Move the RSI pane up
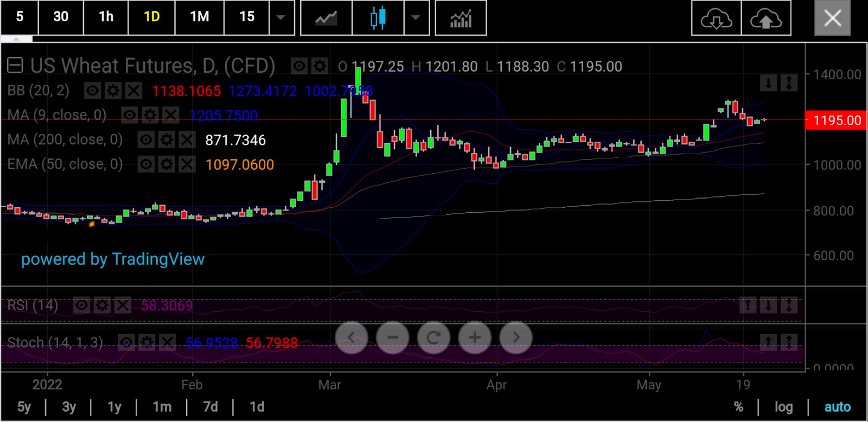 point(748,305)
